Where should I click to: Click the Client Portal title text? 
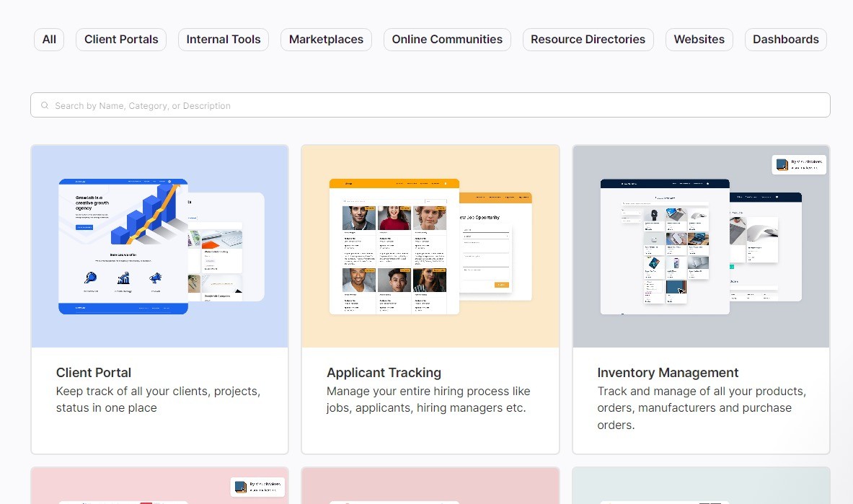(94, 373)
